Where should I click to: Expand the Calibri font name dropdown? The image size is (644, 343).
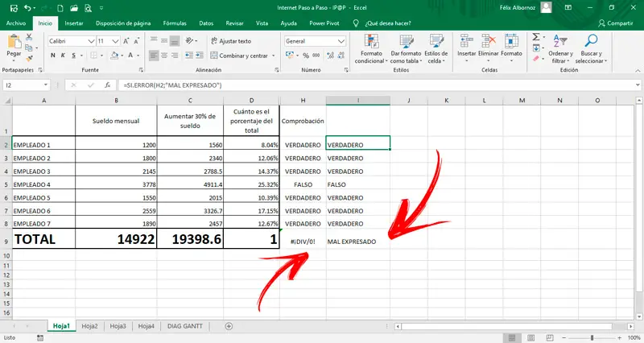91,40
